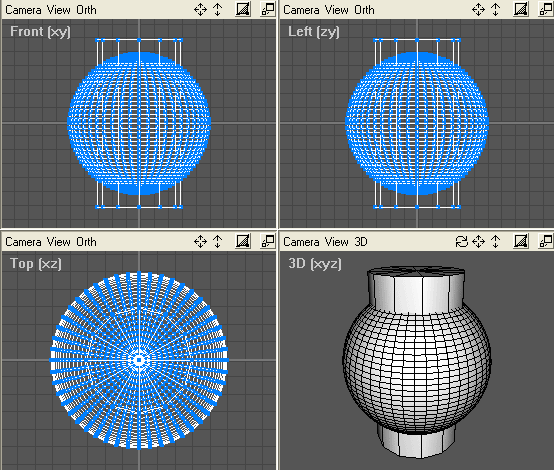The height and width of the screenshot is (470, 554).
Task: Open the Orth projection menu in Top viewport
Action: tap(86, 242)
